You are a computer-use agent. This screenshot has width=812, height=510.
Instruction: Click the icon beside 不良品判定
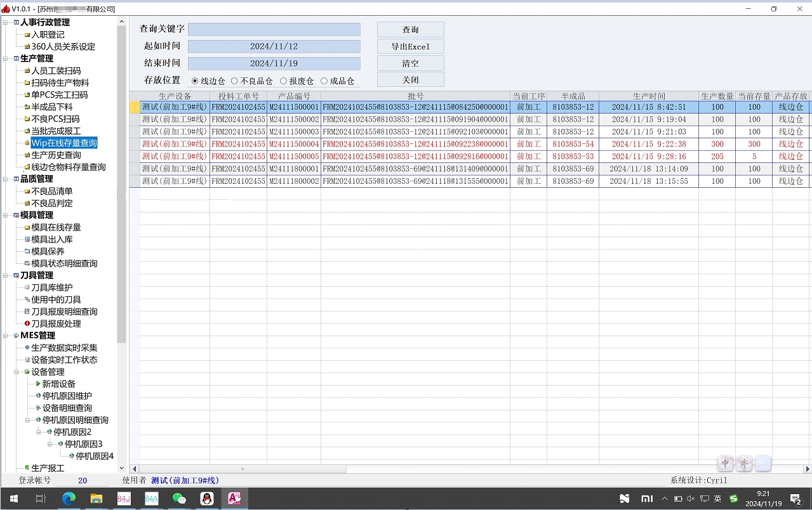point(27,204)
